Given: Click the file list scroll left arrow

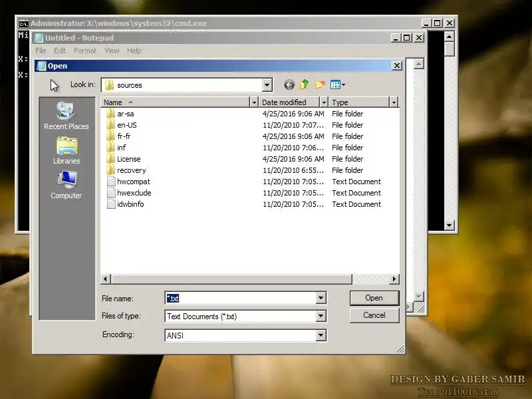Looking at the screenshot, I should tap(105, 279).
